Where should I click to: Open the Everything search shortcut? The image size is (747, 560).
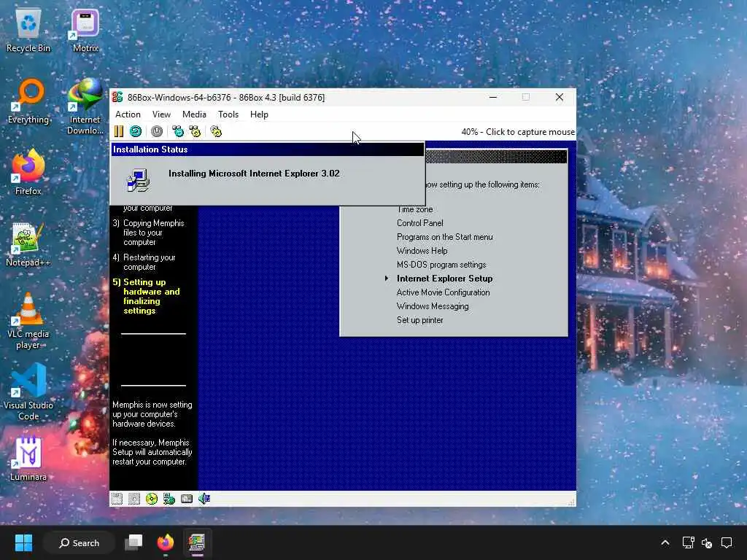click(x=28, y=102)
